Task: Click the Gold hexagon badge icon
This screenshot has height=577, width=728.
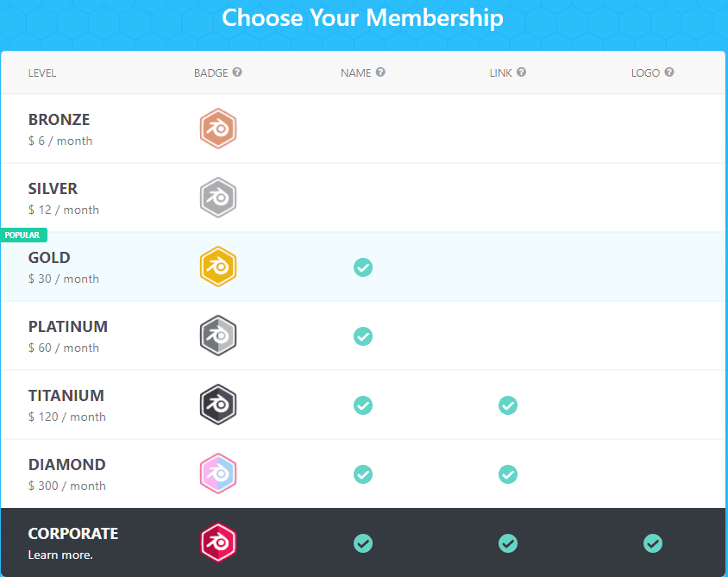Action: coord(218,267)
